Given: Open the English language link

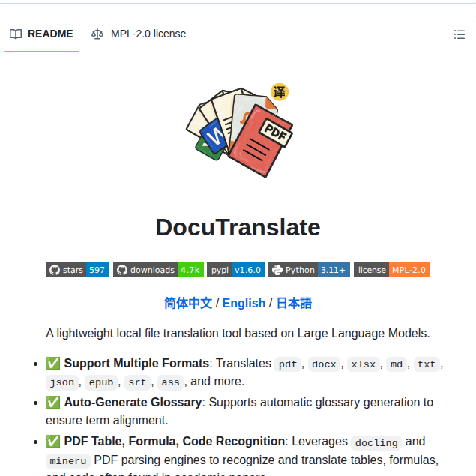Looking at the screenshot, I should (244, 304).
